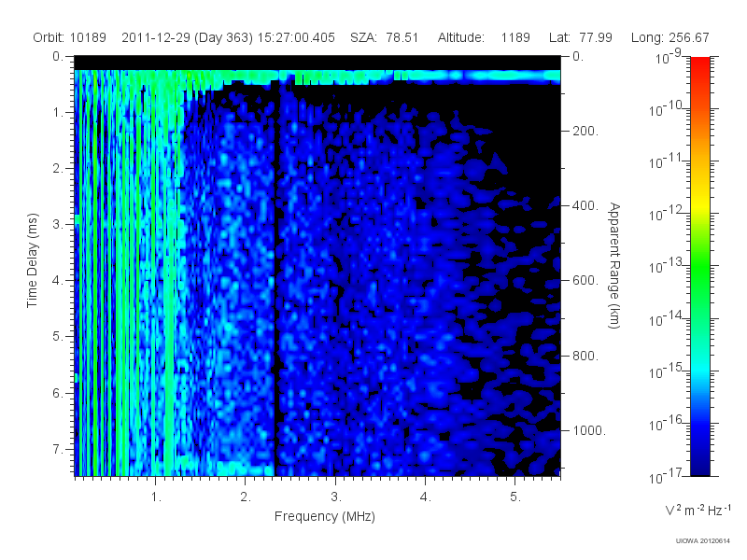Click the apparent range tick label '1000.'
747x560 pixels.
(589, 430)
